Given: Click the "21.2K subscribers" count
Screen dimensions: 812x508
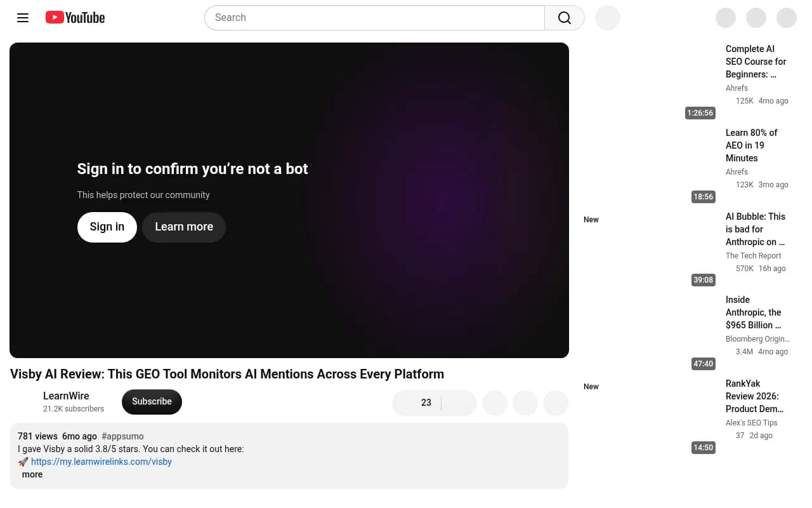Looking at the screenshot, I should point(74,409).
